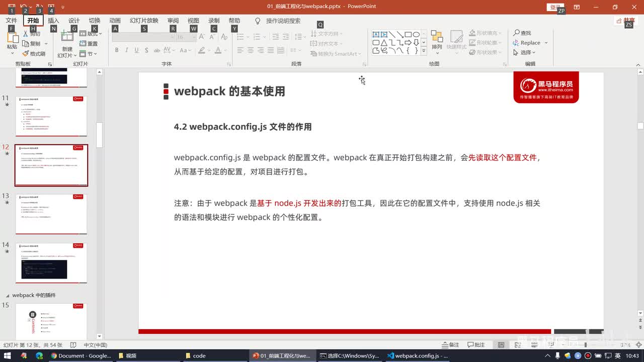Open the Section (节) dropdown

tap(89, 54)
